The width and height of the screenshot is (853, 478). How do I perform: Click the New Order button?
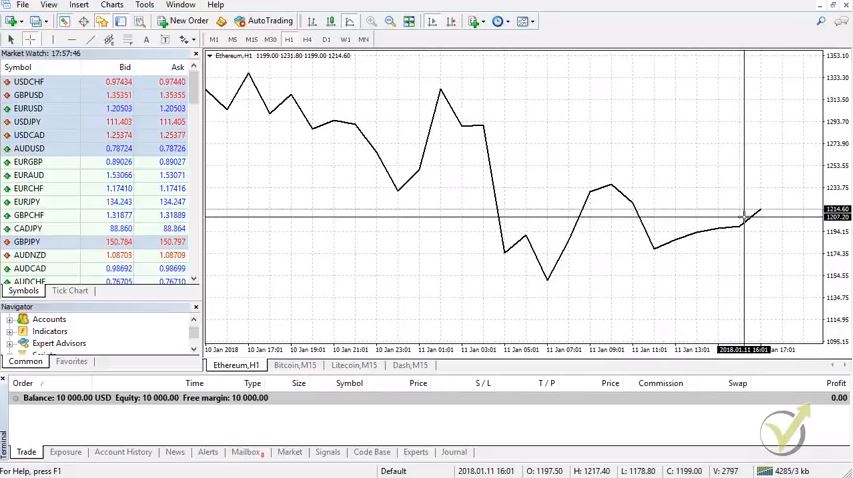[x=183, y=21]
